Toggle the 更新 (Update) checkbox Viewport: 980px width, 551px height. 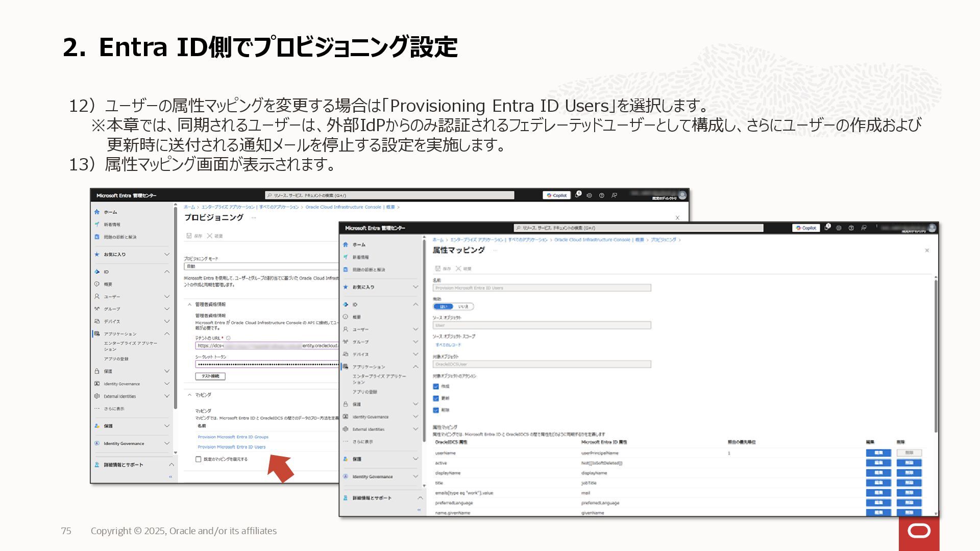pyautogui.click(x=436, y=398)
